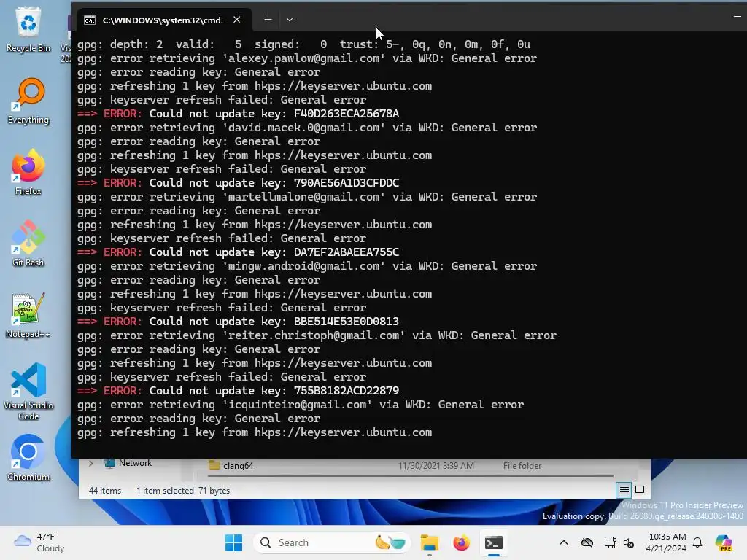Open the Git Bash desktop shortcut

click(28, 244)
